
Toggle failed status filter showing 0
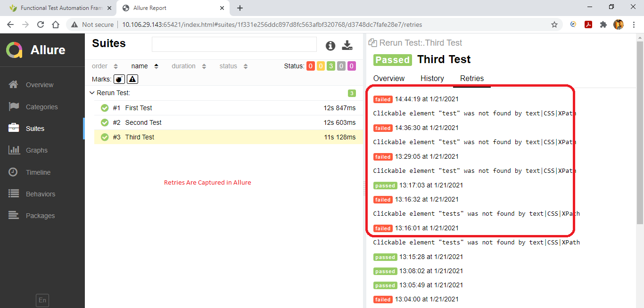coord(311,66)
